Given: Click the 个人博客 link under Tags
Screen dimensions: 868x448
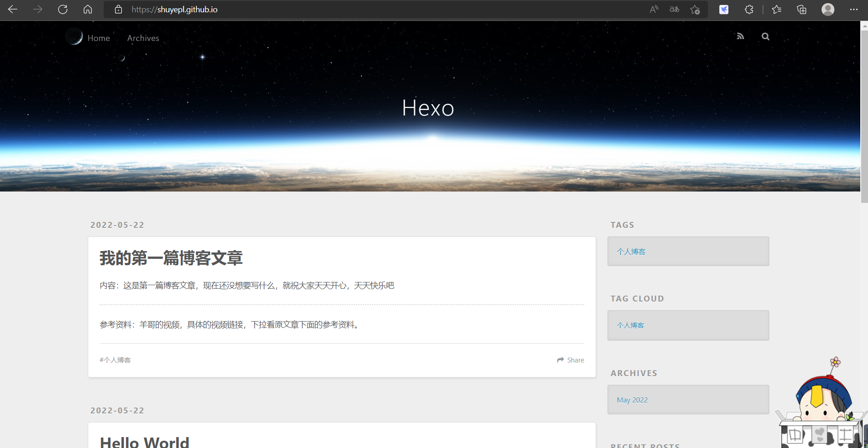Looking at the screenshot, I should (x=631, y=252).
